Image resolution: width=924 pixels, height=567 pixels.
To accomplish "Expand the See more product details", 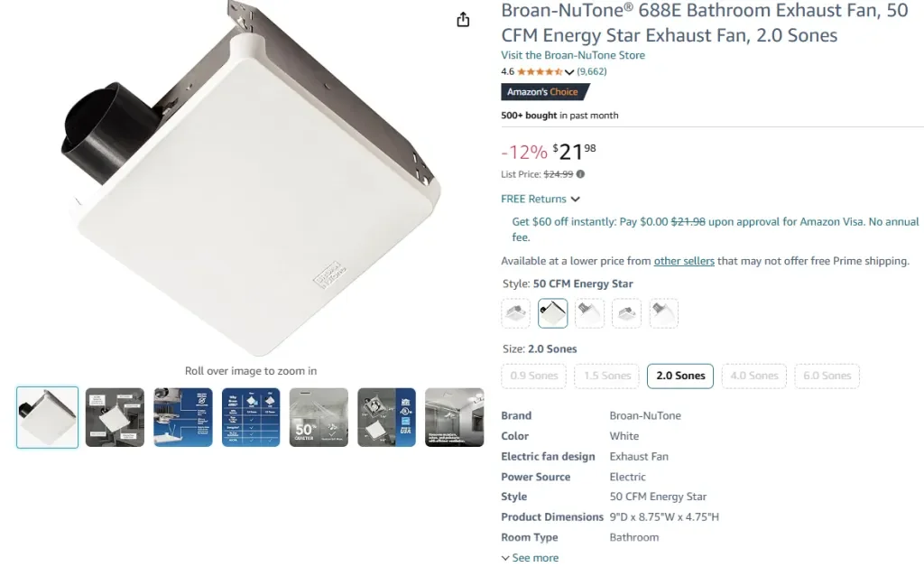I will [530, 557].
